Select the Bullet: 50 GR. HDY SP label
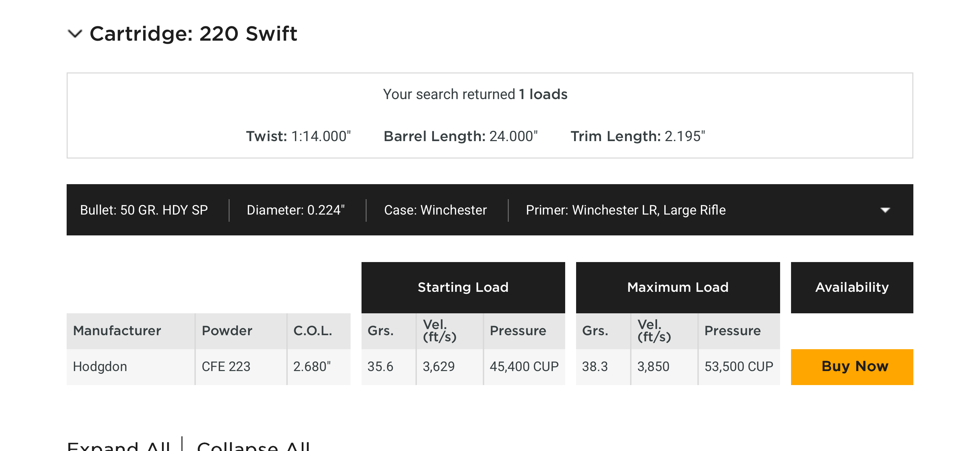 (144, 210)
